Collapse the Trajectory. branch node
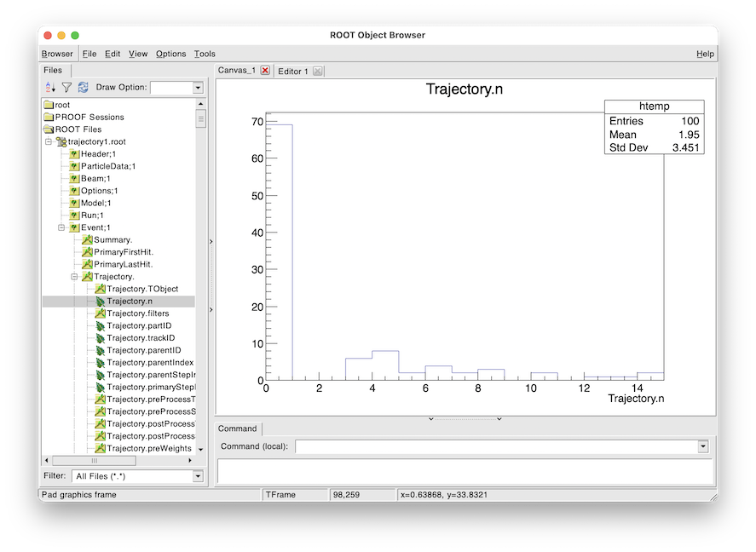Viewport: 756px width, 552px height. [74, 277]
